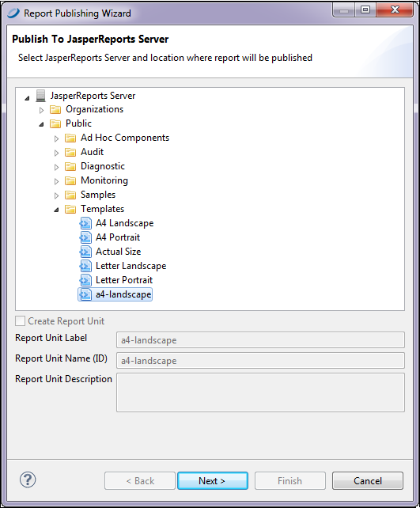Collapse the JasperReports Server root node
This screenshot has width=420, height=508.
pyautogui.click(x=27, y=97)
